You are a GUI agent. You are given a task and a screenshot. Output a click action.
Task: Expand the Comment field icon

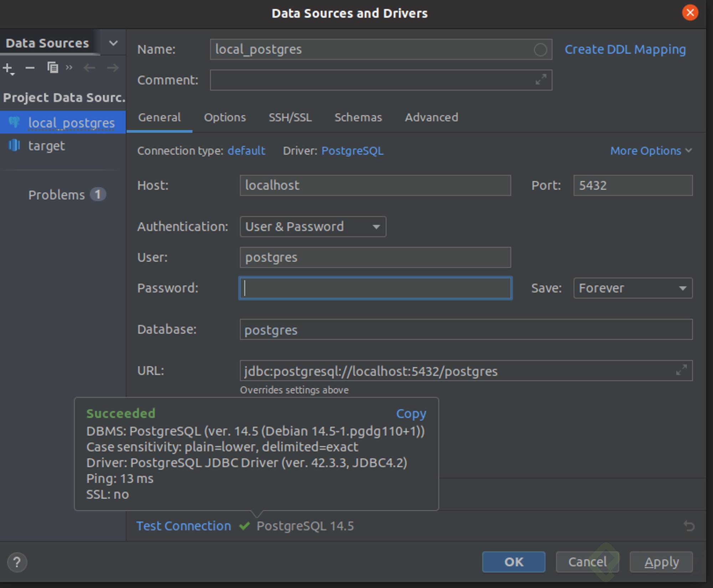pos(541,79)
